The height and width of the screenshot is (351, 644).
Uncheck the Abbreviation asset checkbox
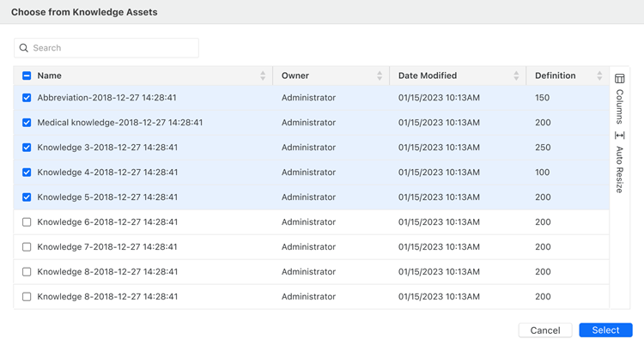[x=27, y=98]
